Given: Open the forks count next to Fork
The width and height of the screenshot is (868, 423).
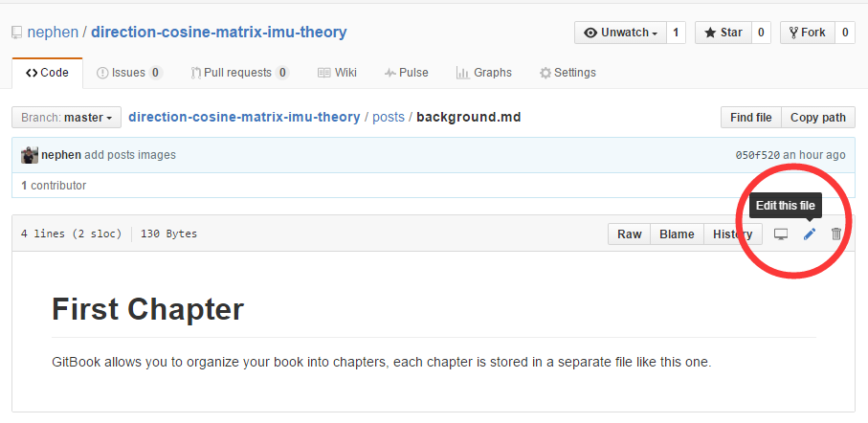Looking at the screenshot, I should point(845,33).
